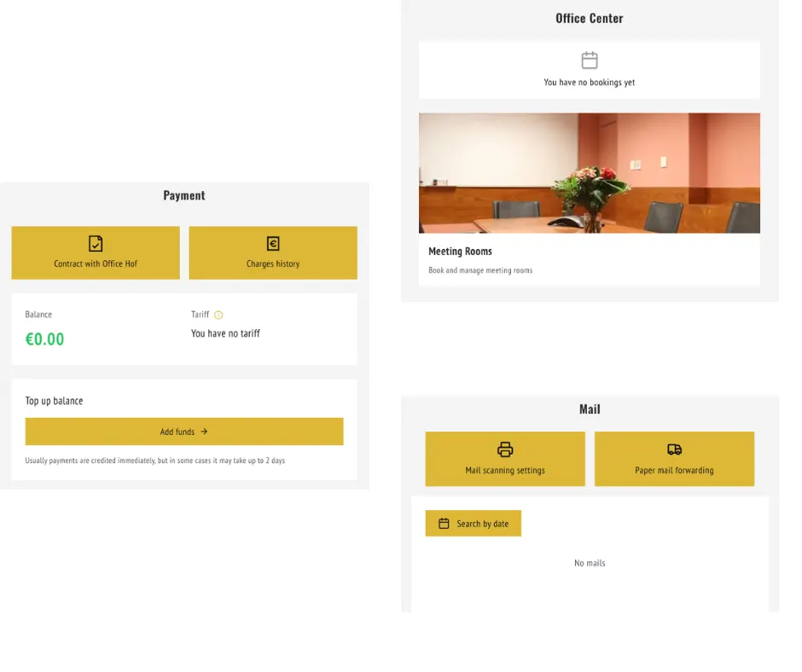This screenshot has height=672, width=802.
Task: Click the €0.00 balance amount
Action: coord(45,339)
